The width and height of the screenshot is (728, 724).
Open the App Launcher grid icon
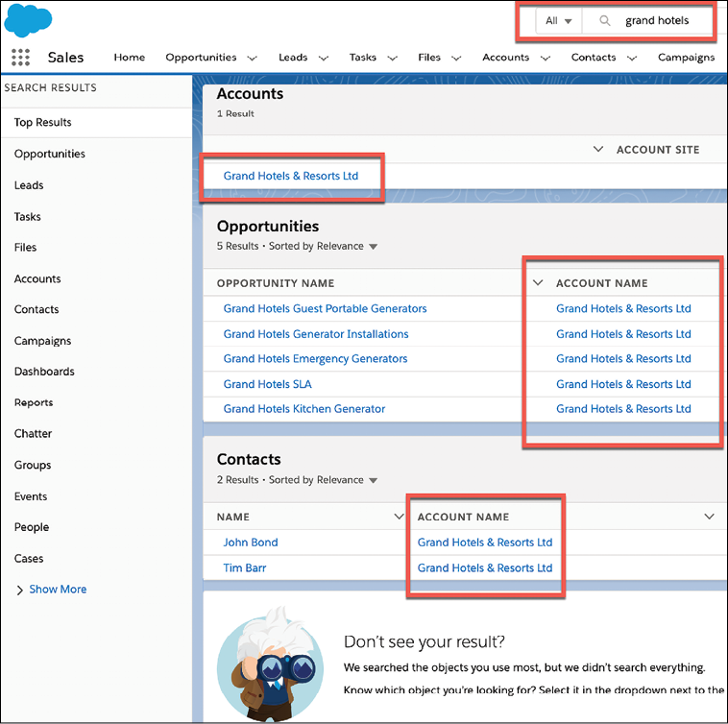click(20, 57)
